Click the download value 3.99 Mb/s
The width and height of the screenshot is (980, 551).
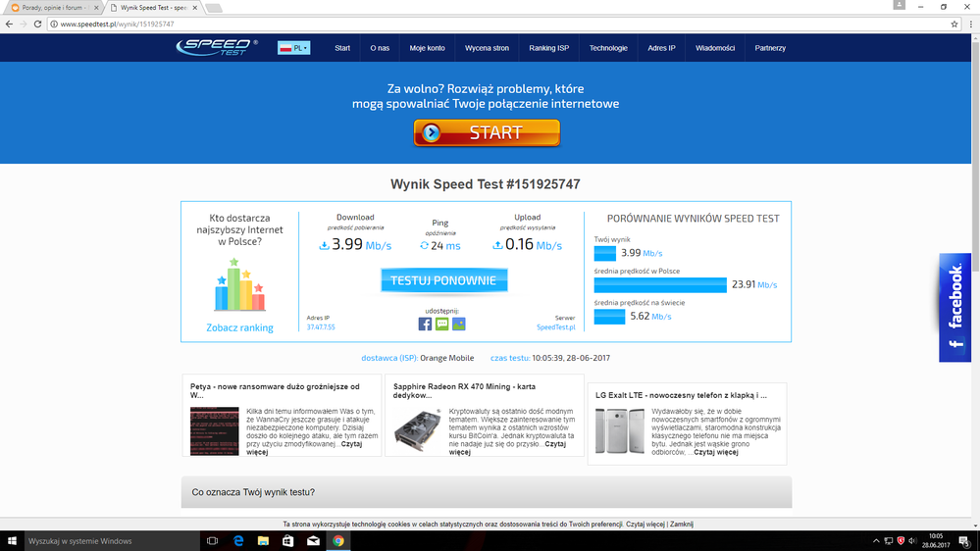[355, 245]
